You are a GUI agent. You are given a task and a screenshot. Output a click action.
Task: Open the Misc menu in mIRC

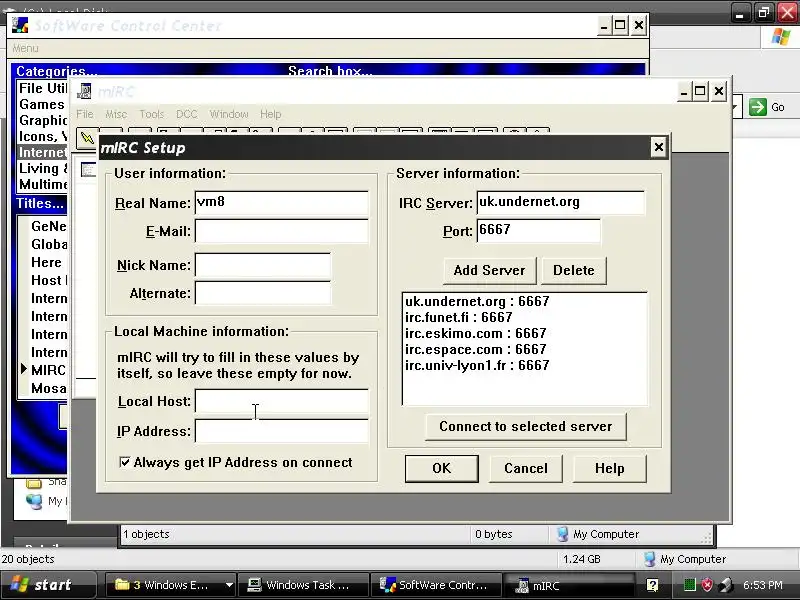point(116,114)
